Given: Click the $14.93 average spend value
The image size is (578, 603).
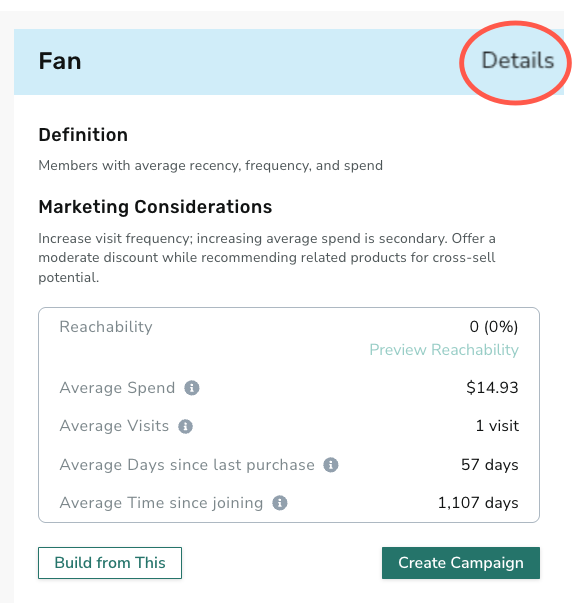Looking at the screenshot, I should pyautogui.click(x=492, y=387).
